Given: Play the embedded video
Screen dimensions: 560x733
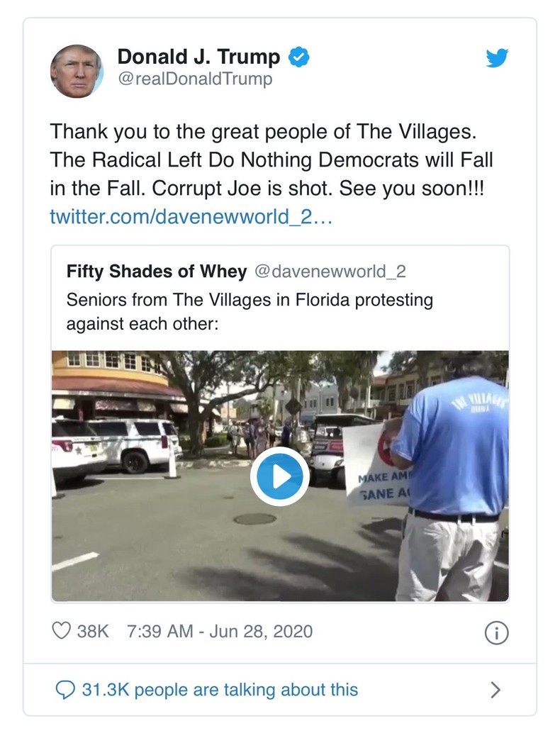Looking at the screenshot, I should 280,476.
